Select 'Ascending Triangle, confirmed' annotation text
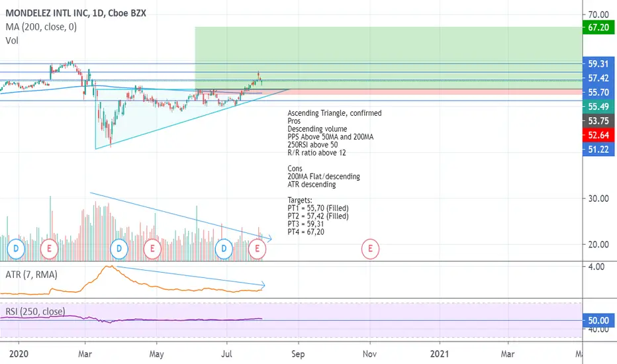 click(x=334, y=113)
